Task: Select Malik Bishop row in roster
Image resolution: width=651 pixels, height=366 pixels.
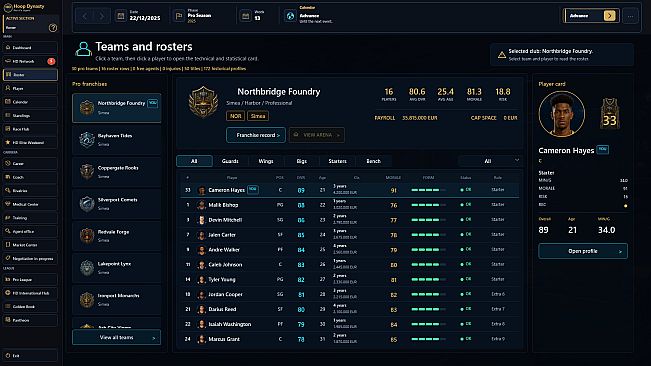Action: (350, 205)
